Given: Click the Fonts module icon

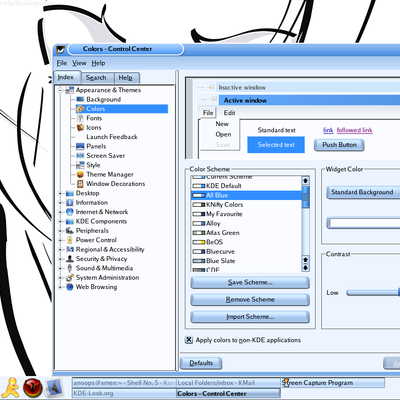Looking at the screenshot, I should point(80,118).
